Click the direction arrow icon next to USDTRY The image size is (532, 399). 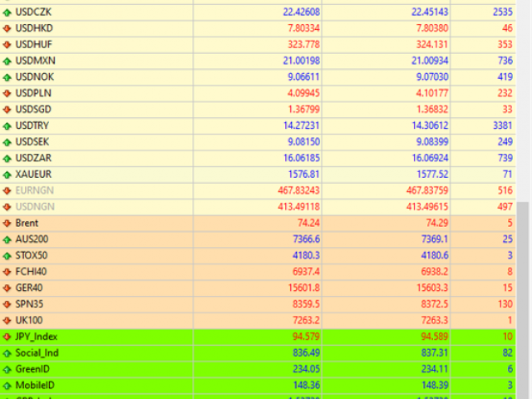7,126
